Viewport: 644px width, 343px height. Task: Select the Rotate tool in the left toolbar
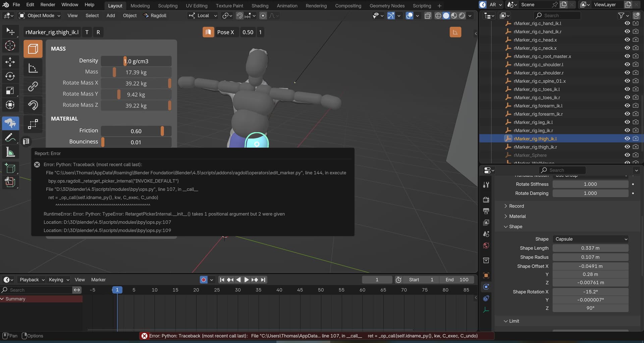pos(10,76)
